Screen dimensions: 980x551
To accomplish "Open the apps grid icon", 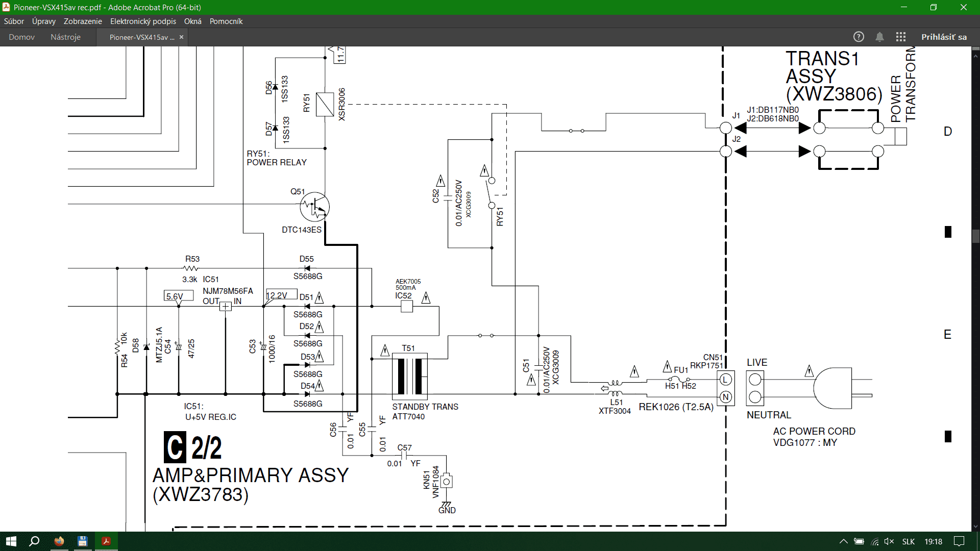I will click(900, 37).
